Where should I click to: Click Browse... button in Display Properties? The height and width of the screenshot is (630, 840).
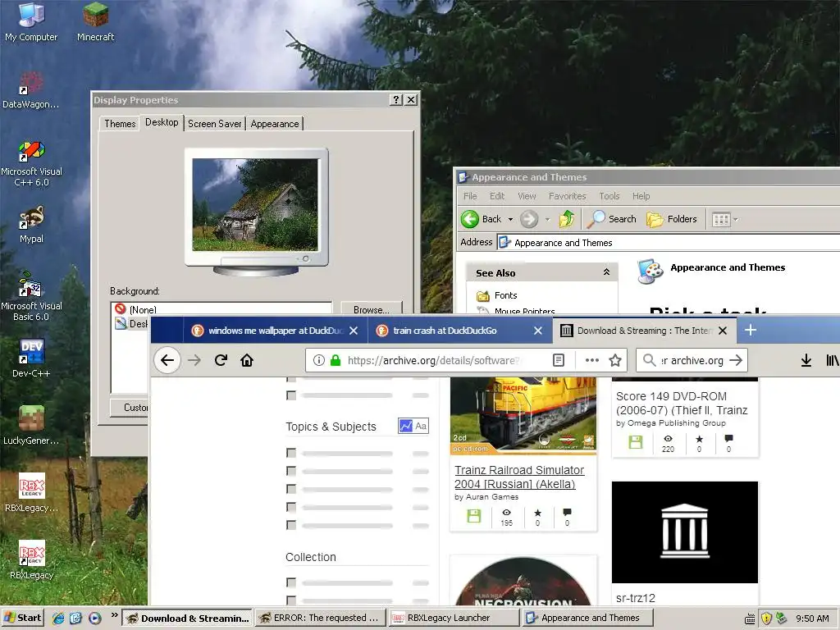(372, 309)
